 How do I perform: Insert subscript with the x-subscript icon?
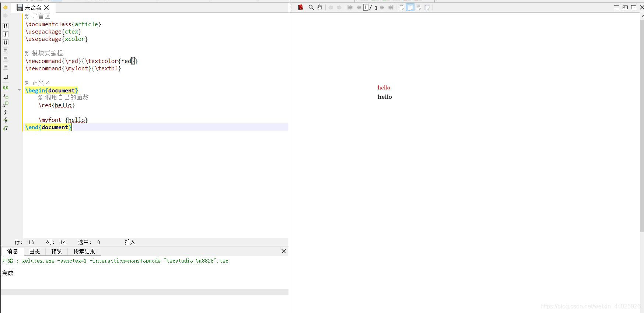6,96
